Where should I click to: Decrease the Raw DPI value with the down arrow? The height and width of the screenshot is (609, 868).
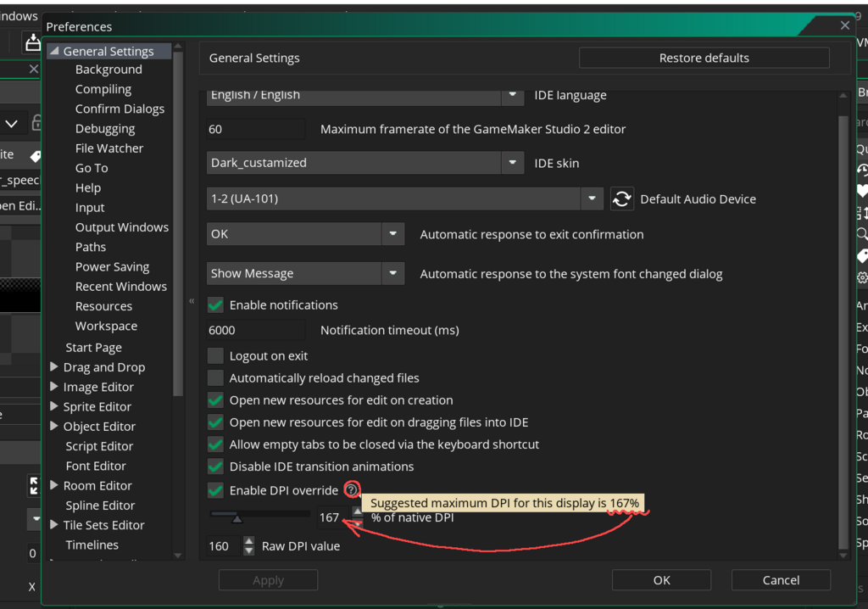pyautogui.click(x=248, y=550)
